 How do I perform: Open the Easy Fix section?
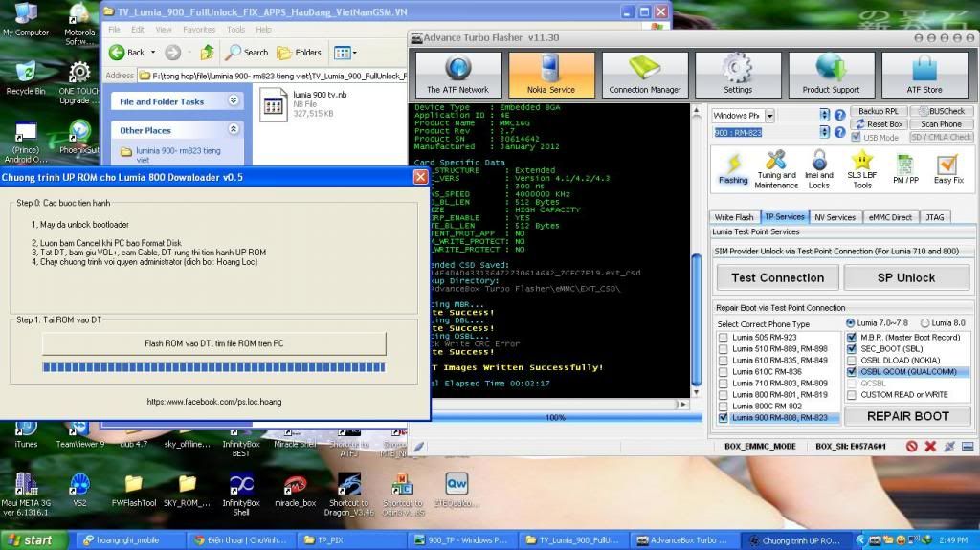coord(948,168)
